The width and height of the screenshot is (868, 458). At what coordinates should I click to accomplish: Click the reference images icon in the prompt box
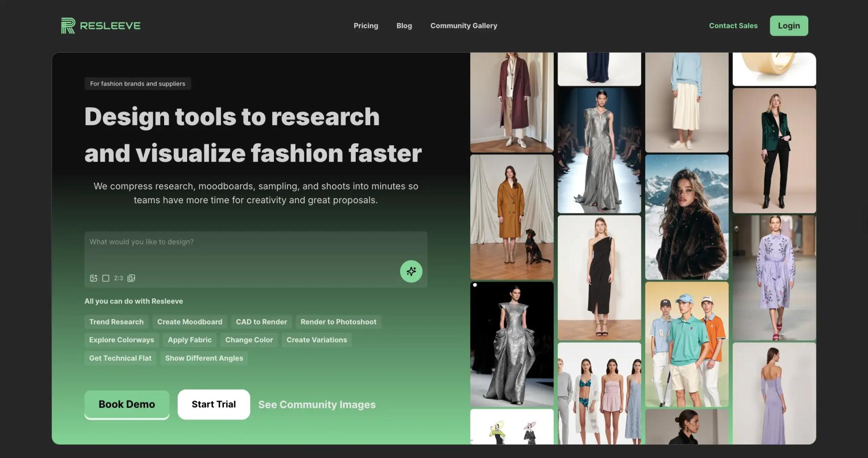click(131, 278)
